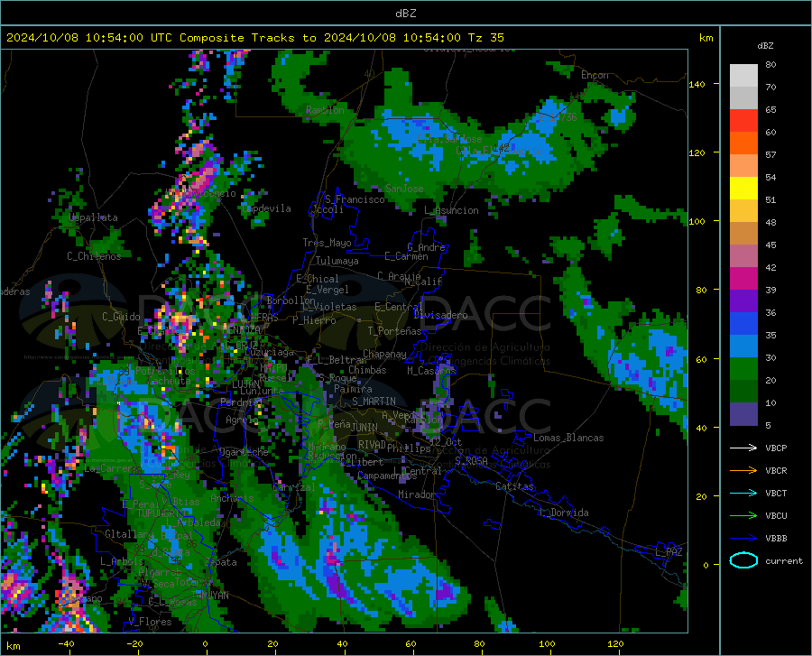The height and width of the screenshot is (656, 812).
Task: Click the 'L_PAZ' place label
Action: (x=669, y=552)
